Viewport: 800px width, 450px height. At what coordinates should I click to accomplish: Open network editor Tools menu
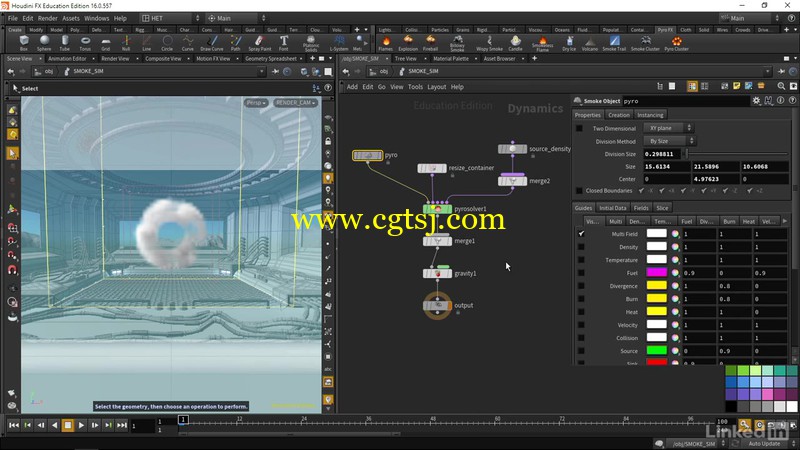415,87
